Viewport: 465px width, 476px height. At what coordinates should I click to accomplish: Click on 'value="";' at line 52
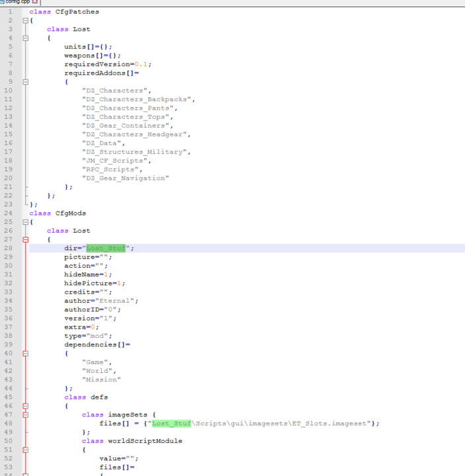tap(119, 458)
